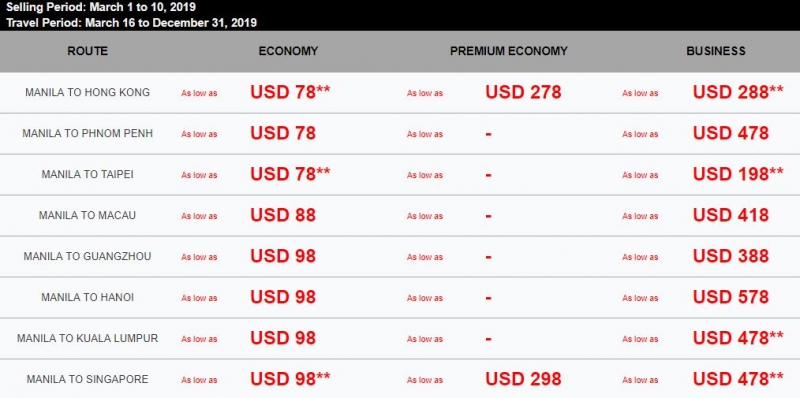Click the PREMIUM ECONOMY column header
This screenshot has height=398, width=800.
click(509, 51)
